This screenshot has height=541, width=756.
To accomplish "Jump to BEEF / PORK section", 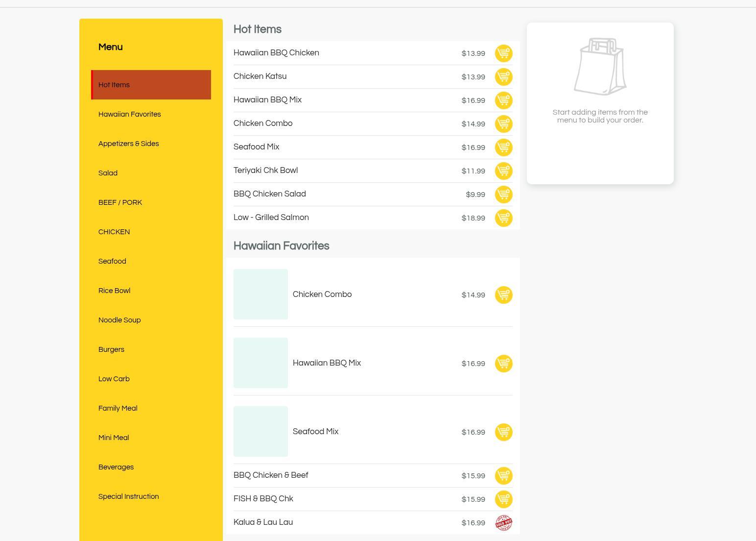I will (120, 202).
